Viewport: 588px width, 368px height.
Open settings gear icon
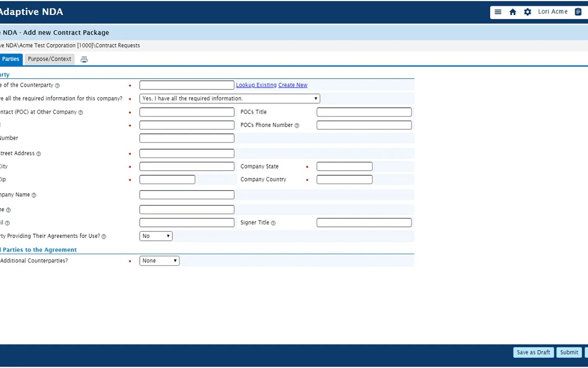tap(527, 12)
